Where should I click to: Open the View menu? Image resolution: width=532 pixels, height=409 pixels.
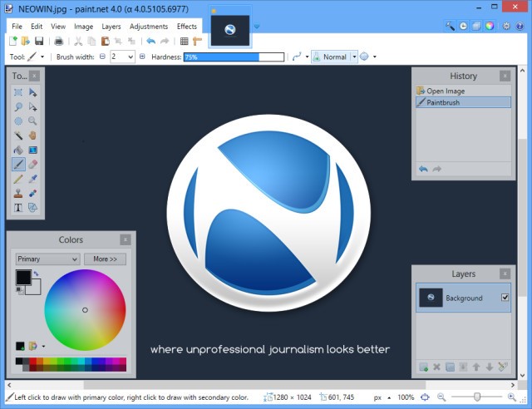click(58, 27)
